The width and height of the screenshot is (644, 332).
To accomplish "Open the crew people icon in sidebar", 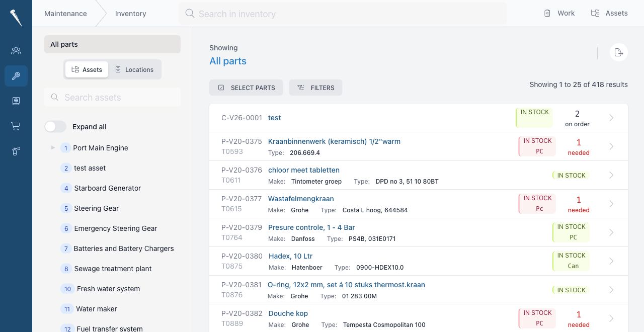I will click(x=16, y=51).
